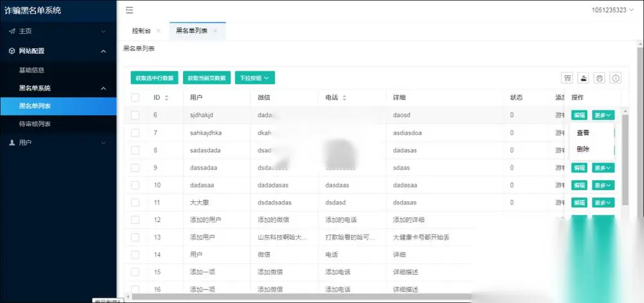The width and height of the screenshot is (644, 303).
Task: Click the 诈骗黑名单系统 logo title
Action: tap(33, 11)
